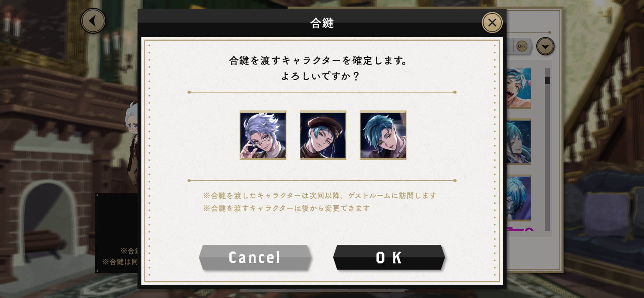Screen dimensions: 644x298
Task: Open the round dropdown arrow button
Action: 545,46
